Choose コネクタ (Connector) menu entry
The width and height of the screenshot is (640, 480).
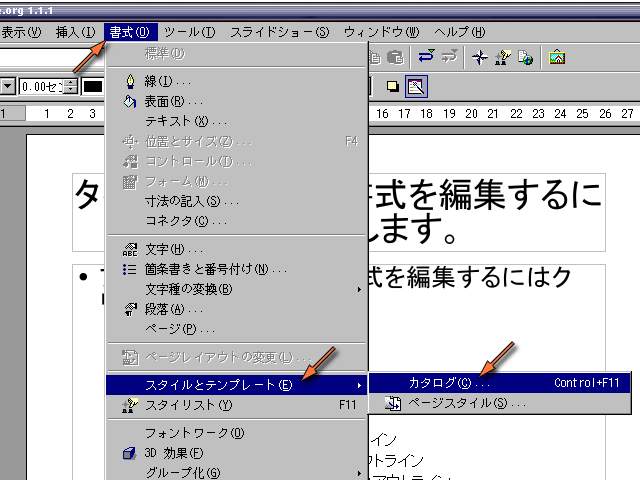[237, 221]
